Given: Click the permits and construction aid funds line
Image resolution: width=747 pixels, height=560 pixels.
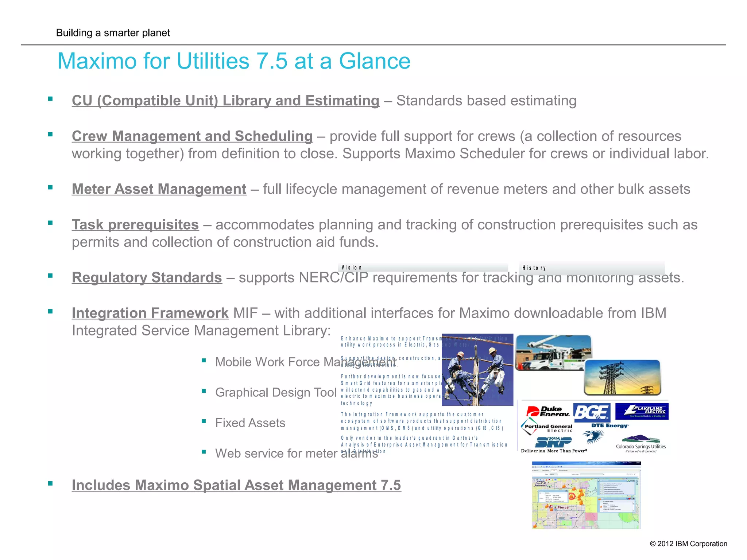Looking at the screenshot, I should pyautogui.click(x=225, y=242).
